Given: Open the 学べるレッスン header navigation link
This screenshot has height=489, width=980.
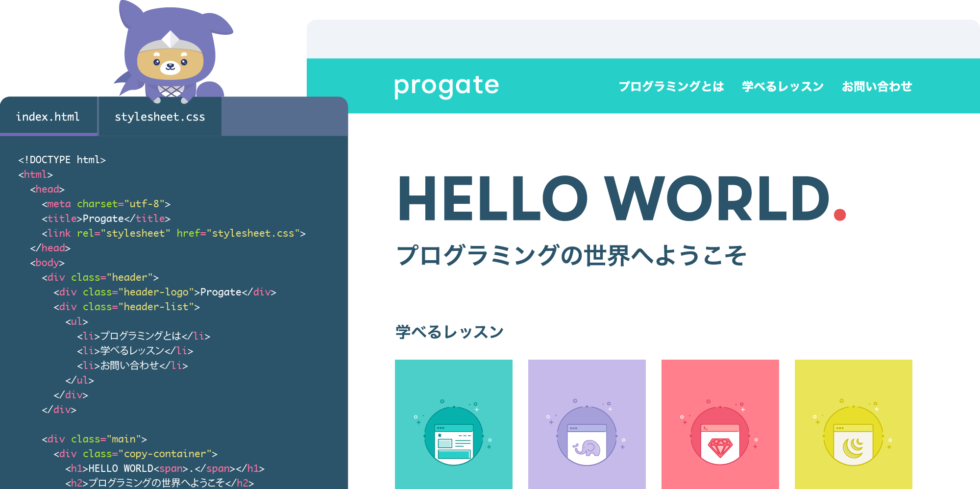Looking at the screenshot, I should 783,86.
